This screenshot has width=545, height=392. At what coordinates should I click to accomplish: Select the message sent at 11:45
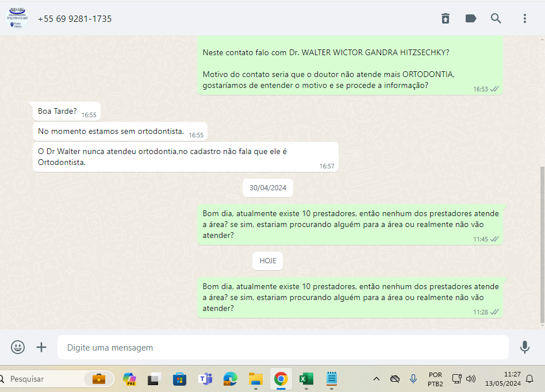[350, 225]
